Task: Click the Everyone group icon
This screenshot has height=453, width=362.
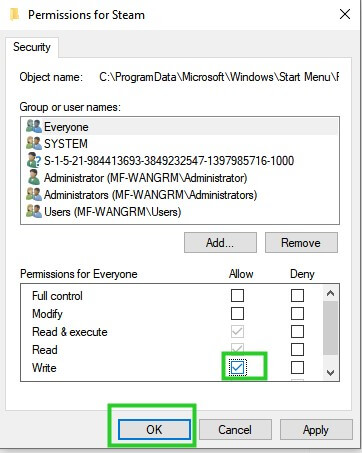Action: point(34,127)
